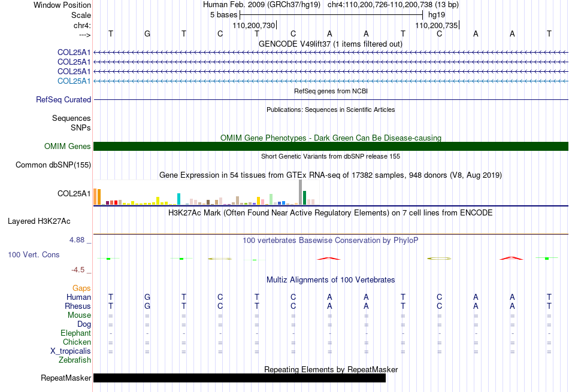
Task: Select the Dog alignment species label
Action: [84, 324]
